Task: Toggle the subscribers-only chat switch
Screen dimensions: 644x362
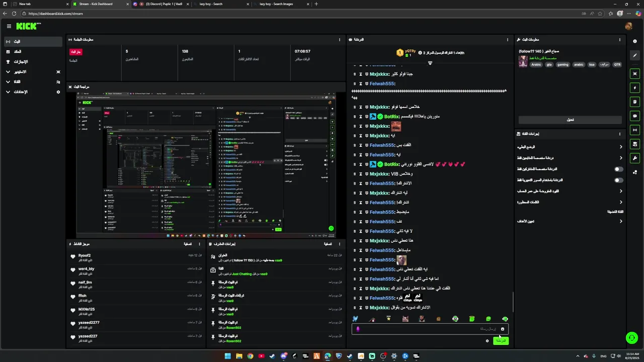Action: click(x=619, y=169)
